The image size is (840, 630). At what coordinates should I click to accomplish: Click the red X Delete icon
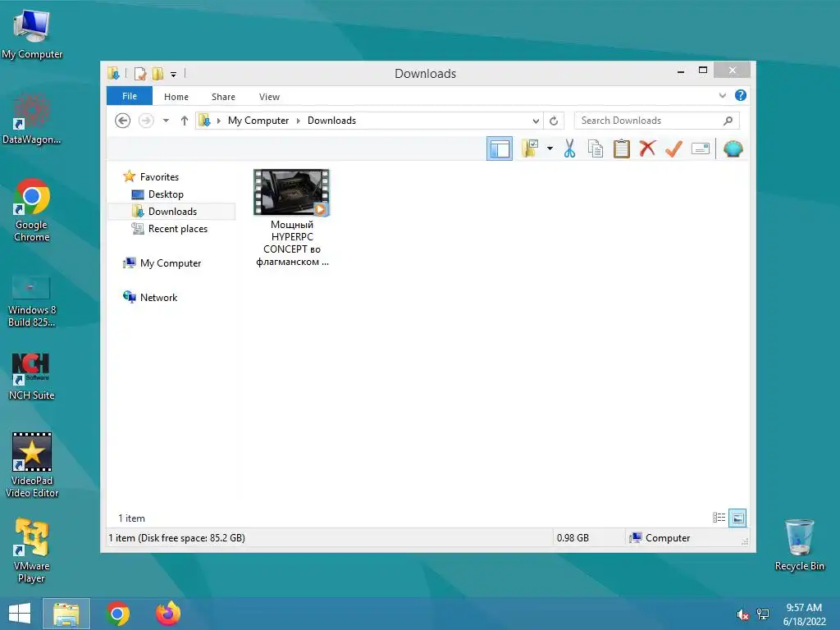coord(648,148)
